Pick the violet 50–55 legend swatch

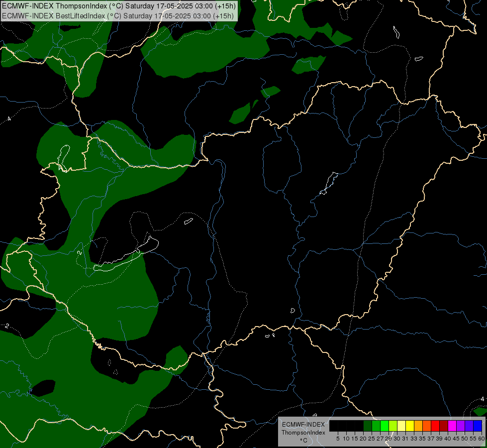click(469, 426)
